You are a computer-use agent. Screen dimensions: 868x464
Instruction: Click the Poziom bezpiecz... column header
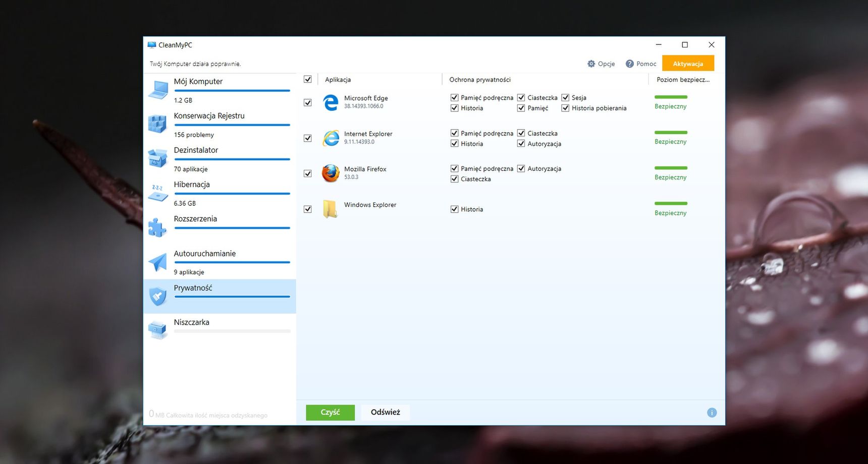click(683, 80)
